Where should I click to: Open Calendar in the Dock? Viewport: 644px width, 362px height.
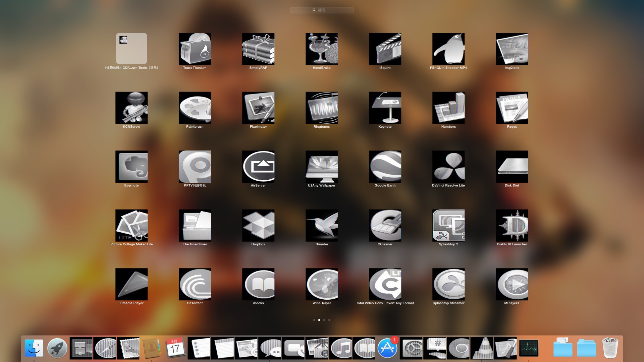[x=175, y=348]
